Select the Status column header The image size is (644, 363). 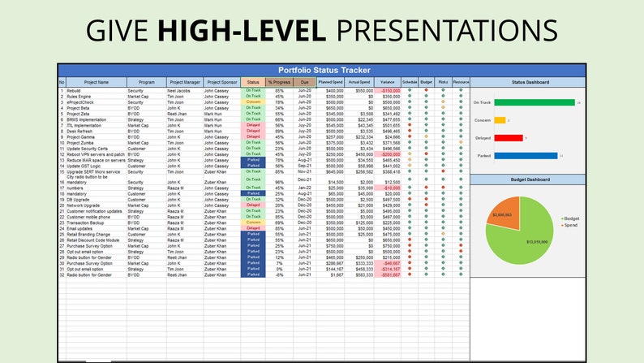click(x=253, y=82)
